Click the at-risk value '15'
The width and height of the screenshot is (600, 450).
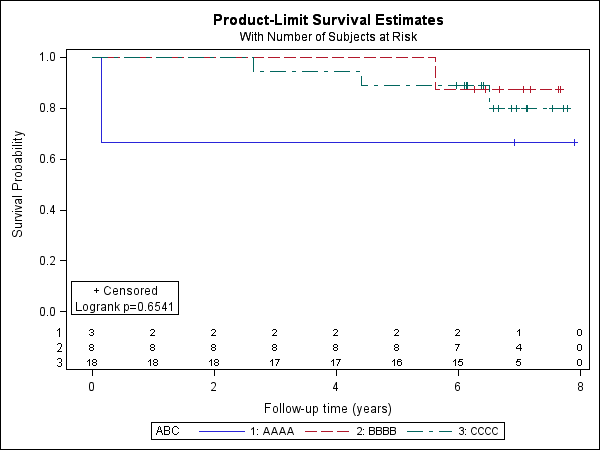[458, 363]
